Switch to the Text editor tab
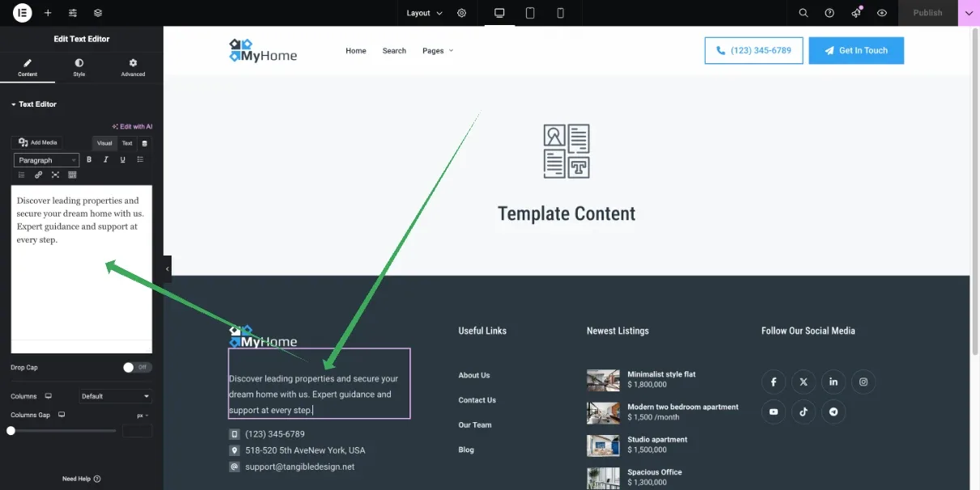This screenshot has height=490, width=980. (127, 143)
